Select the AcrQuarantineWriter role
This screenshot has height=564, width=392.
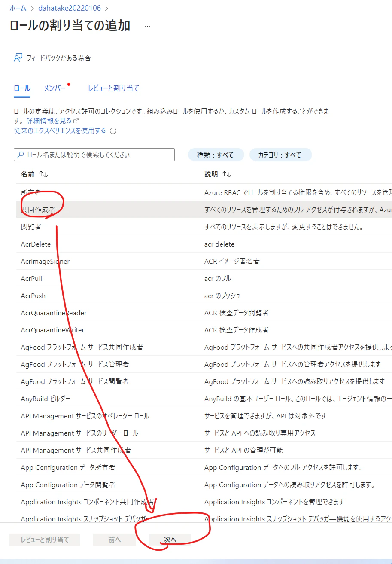[x=204, y=330]
